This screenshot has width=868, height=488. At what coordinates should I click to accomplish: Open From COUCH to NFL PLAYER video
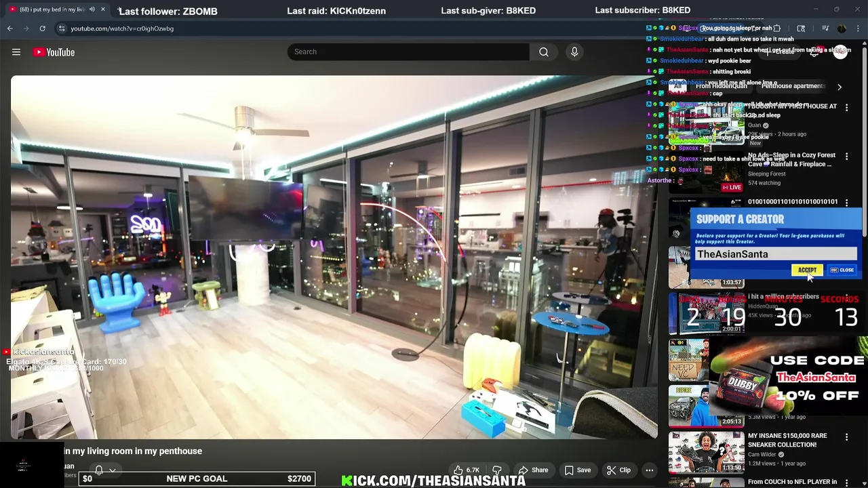[792, 482]
